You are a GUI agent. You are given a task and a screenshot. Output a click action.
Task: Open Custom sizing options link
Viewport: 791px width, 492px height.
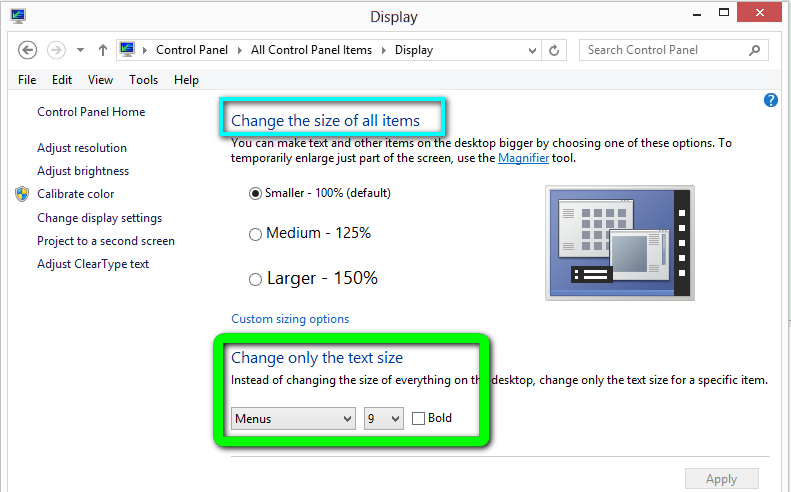coord(290,319)
